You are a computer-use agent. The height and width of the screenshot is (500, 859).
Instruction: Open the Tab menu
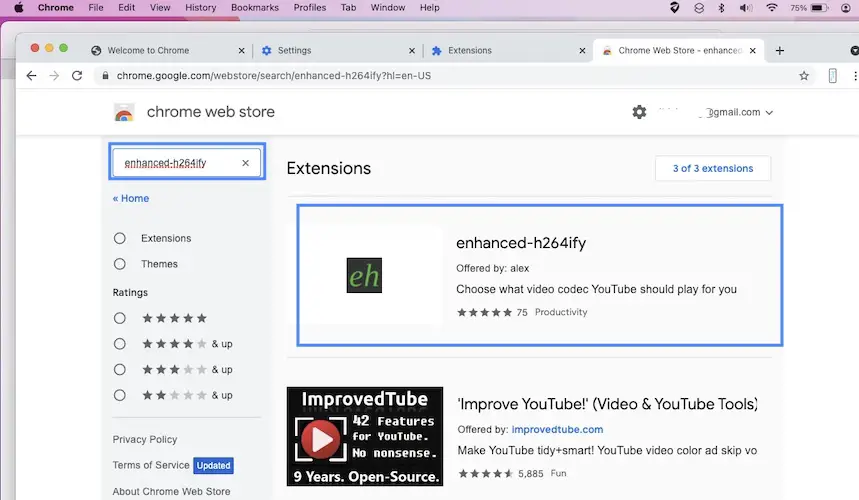click(x=348, y=8)
